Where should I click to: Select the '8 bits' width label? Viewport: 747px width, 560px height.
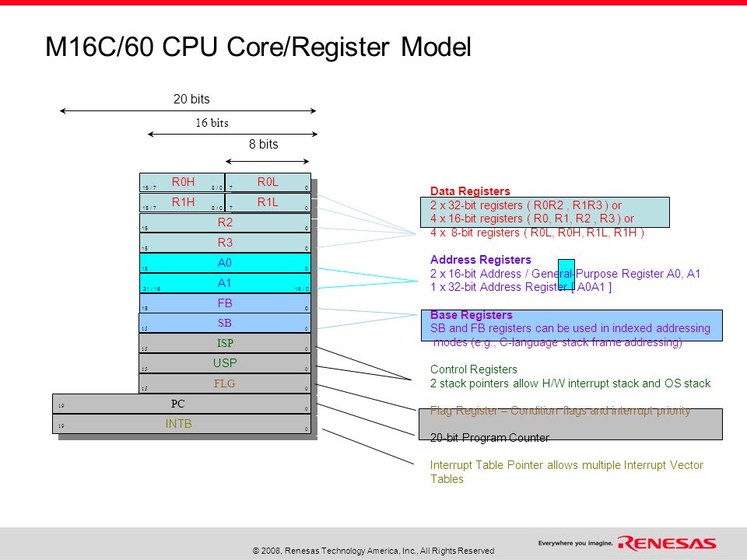pos(264,145)
